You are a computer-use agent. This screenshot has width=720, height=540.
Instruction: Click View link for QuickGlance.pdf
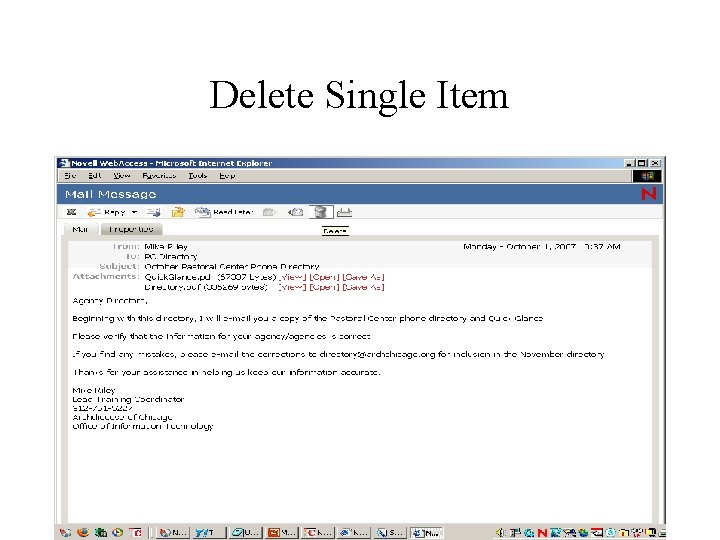click(x=292, y=277)
